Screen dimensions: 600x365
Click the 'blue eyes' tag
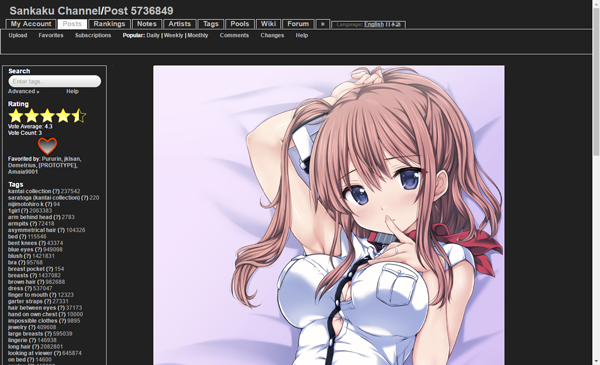[x=21, y=249]
